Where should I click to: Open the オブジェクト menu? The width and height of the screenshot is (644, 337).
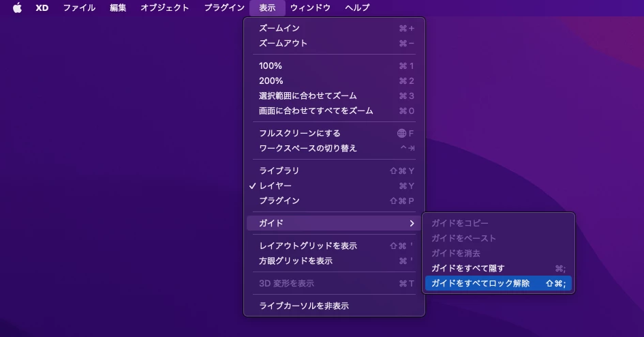tap(165, 8)
